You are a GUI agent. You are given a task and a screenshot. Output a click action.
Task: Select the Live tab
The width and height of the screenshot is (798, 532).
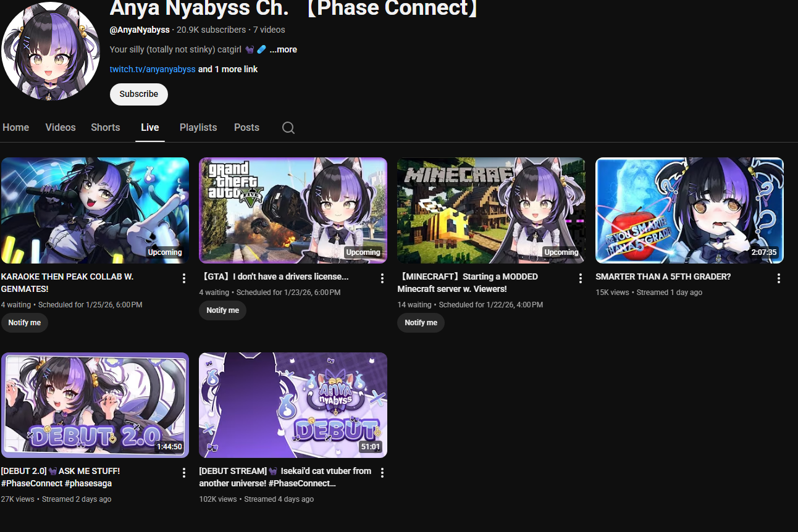coord(150,127)
